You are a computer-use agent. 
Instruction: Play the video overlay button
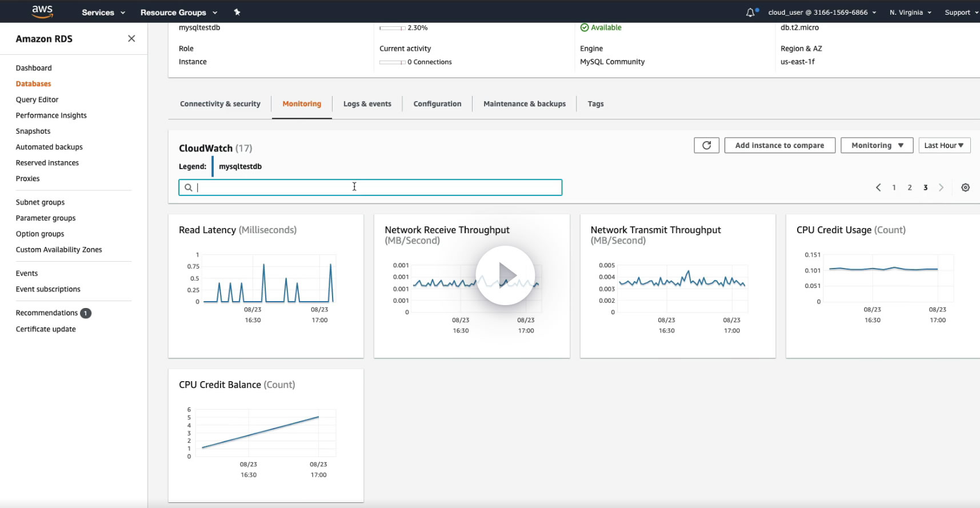point(505,275)
